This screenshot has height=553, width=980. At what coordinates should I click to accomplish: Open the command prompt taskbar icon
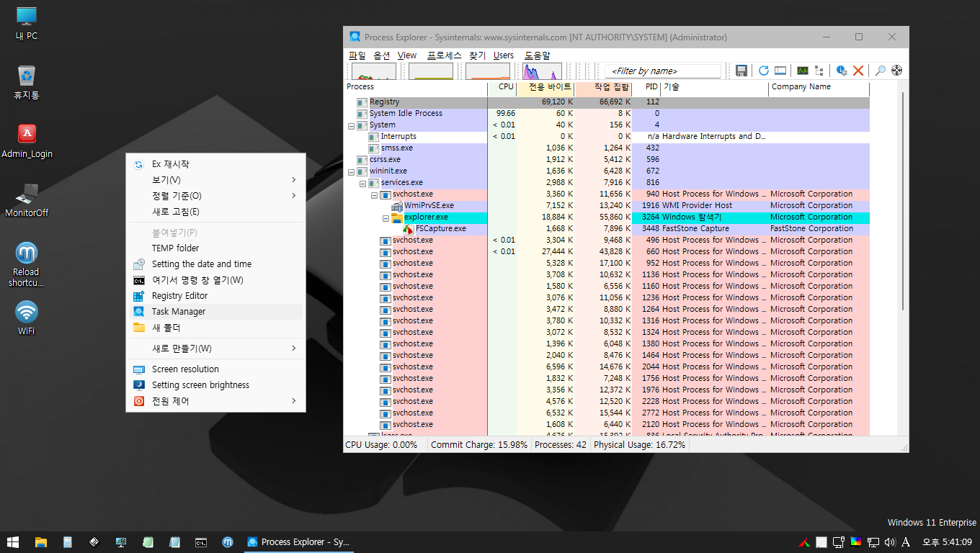pos(202,542)
